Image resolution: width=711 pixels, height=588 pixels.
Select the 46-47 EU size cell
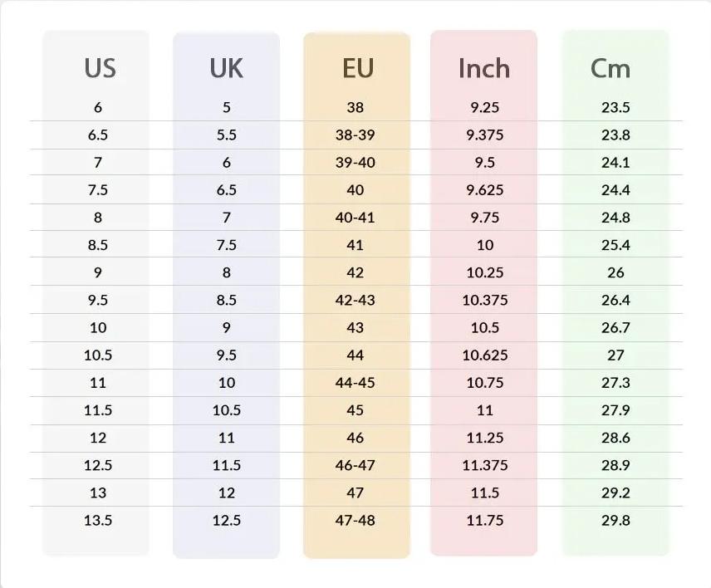(355, 465)
